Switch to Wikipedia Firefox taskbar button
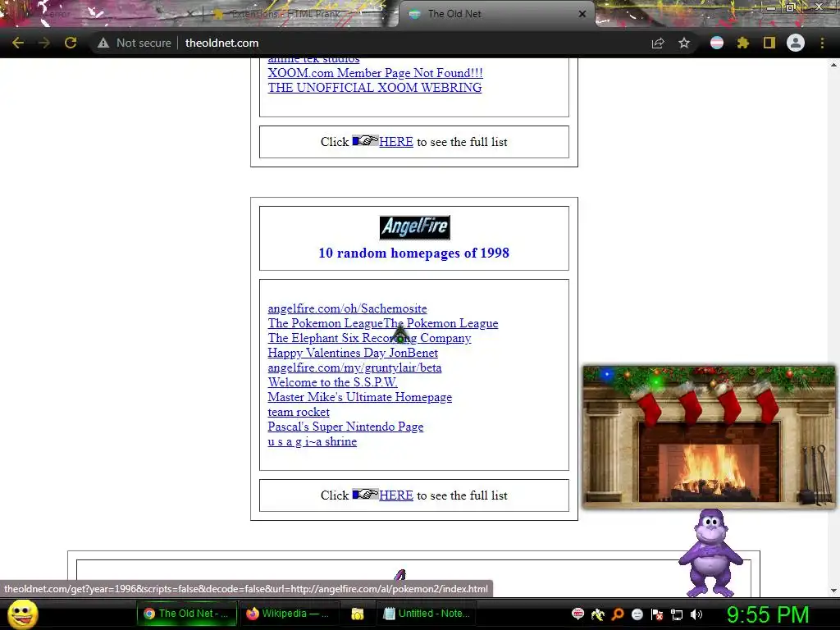840x630 pixels. click(x=288, y=614)
